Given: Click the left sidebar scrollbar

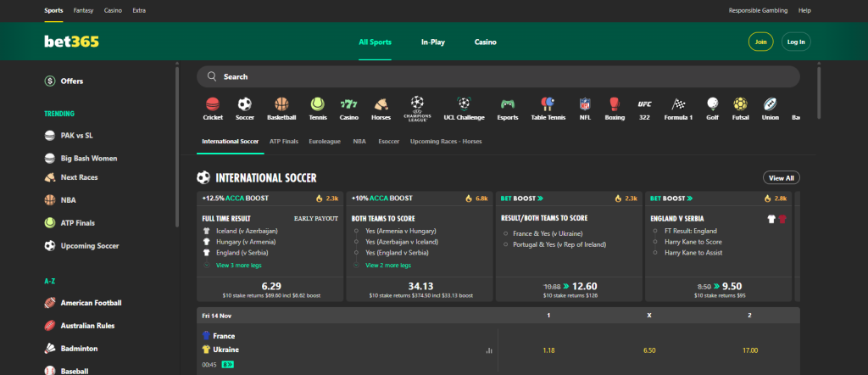Looking at the screenshot, I should (177, 147).
